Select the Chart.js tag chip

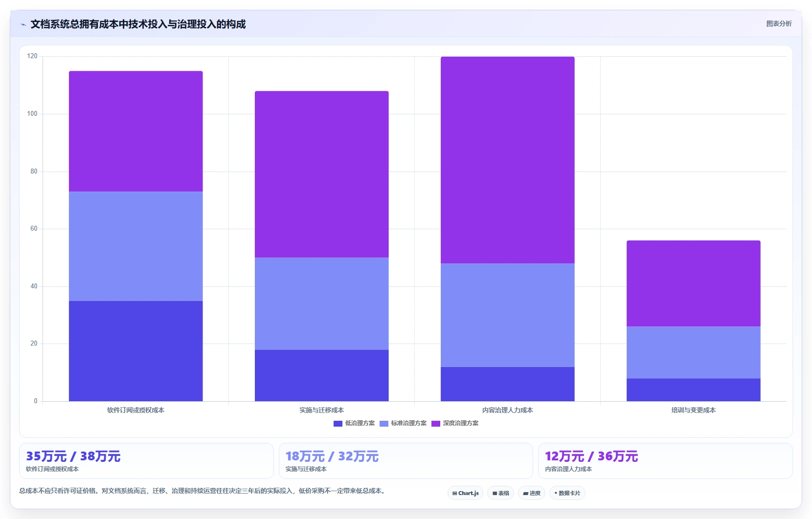click(x=465, y=493)
